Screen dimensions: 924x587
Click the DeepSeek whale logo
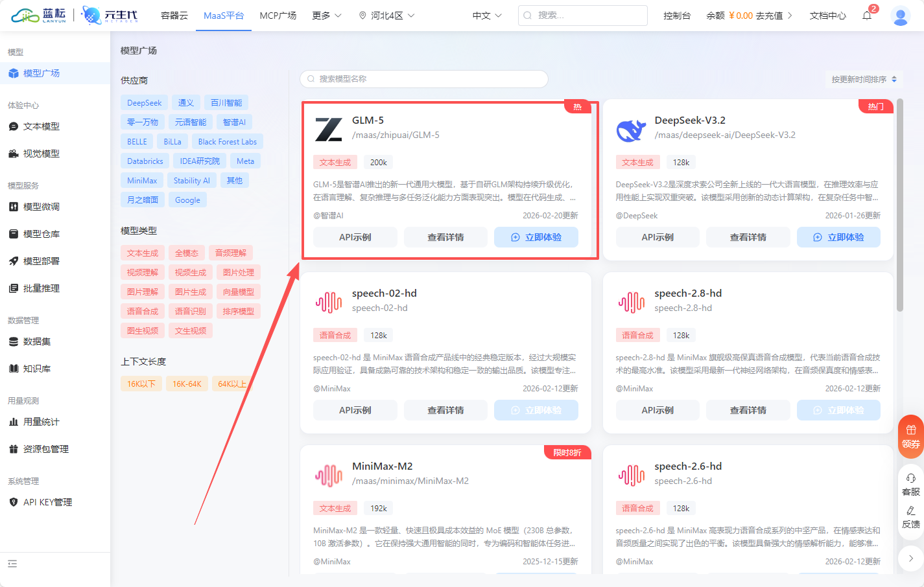coord(631,130)
